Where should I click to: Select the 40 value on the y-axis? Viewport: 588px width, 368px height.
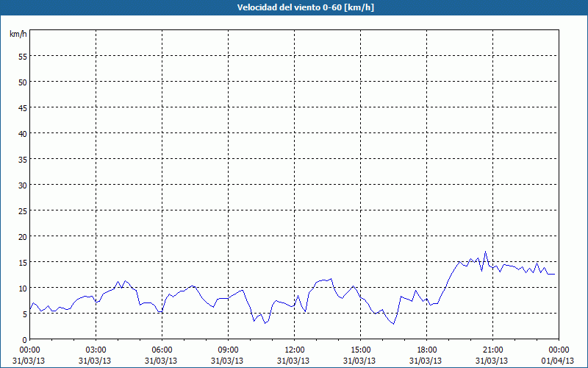point(23,133)
